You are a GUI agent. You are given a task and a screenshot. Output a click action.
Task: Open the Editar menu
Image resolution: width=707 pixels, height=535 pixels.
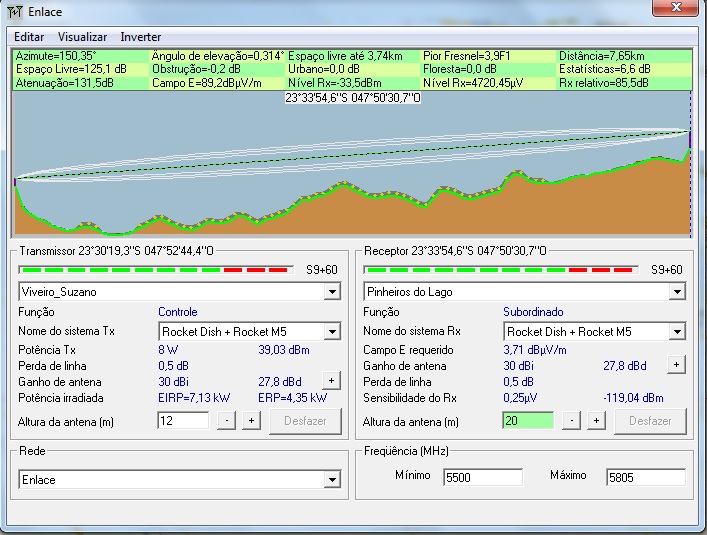(x=29, y=37)
